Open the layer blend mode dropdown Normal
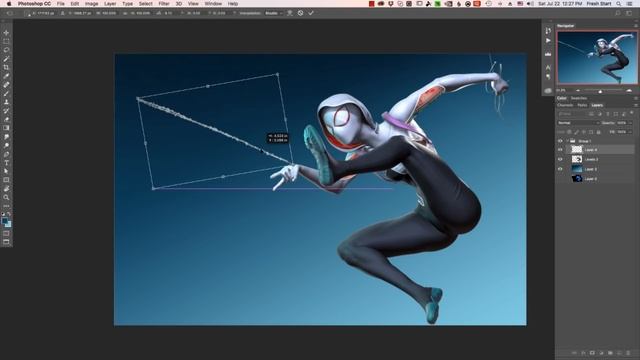Viewport: 640px width, 360px height. [x=578, y=123]
